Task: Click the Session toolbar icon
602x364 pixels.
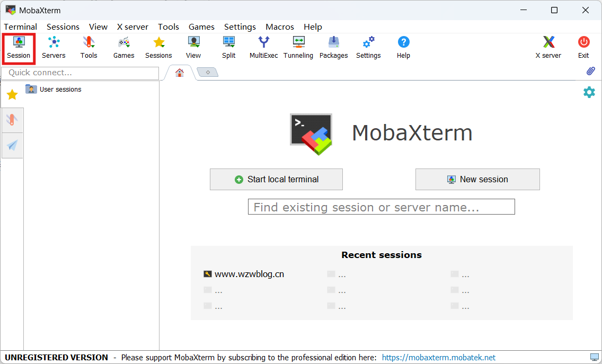Action: click(19, 47)
